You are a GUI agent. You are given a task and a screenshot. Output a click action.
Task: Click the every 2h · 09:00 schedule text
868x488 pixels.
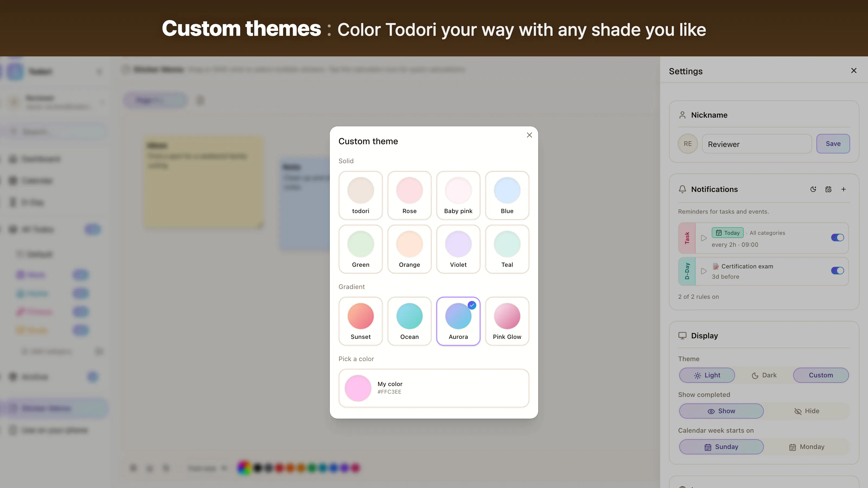pos(735,245)
